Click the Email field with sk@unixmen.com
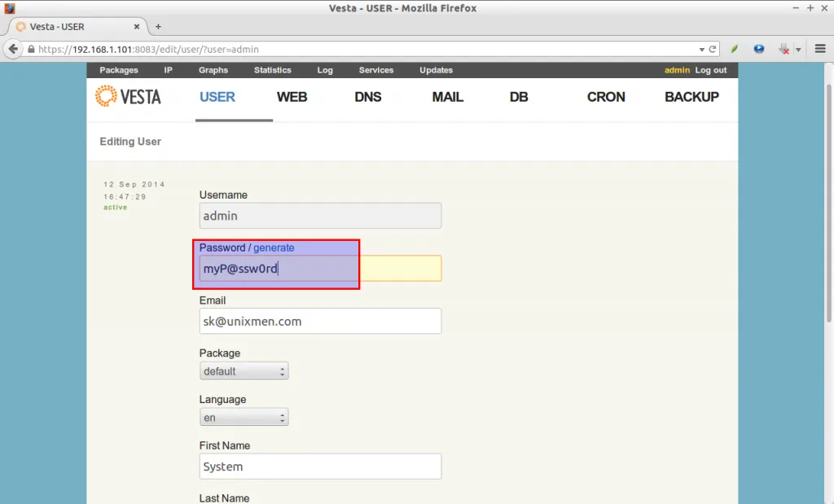The image size is (834, 504). [x=320, y=321]
